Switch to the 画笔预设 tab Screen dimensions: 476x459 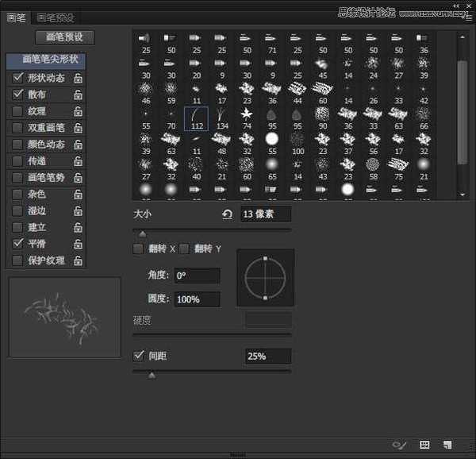55,17
